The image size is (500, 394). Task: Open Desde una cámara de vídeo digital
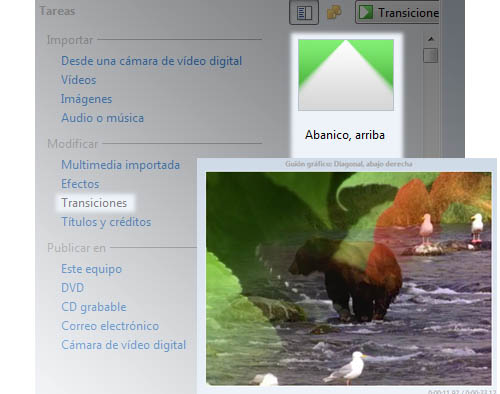tap(152, 61)
